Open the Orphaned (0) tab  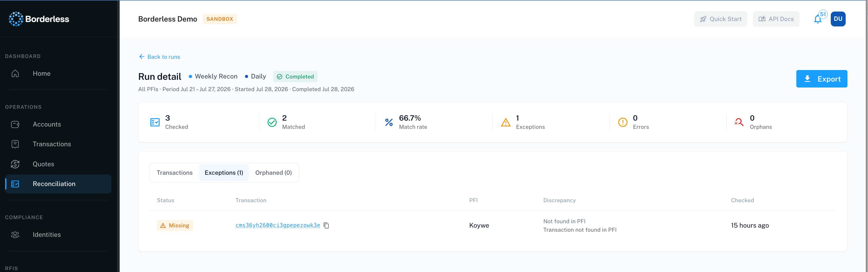[273, 173]
